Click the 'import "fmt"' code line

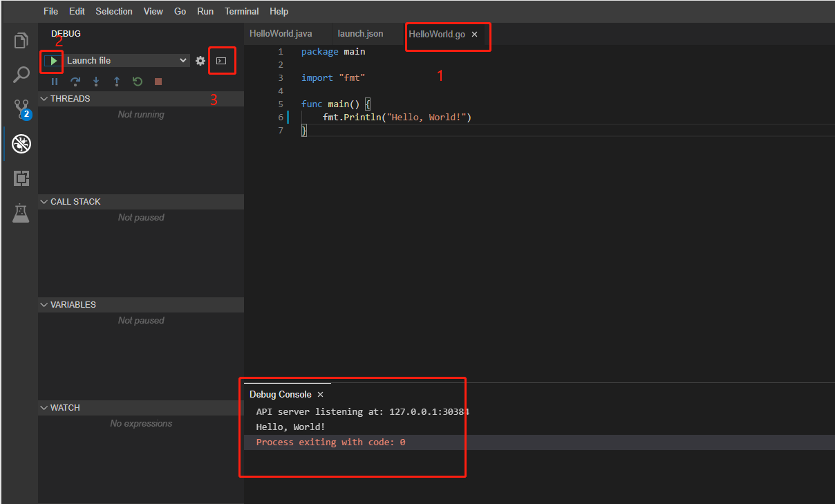coord(333,78)
